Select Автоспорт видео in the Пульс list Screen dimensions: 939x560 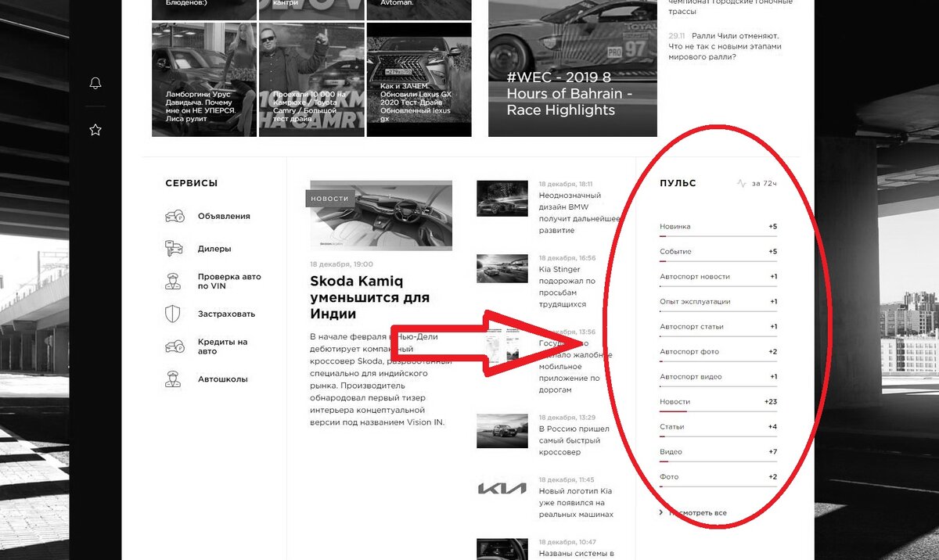pos(718,377)
